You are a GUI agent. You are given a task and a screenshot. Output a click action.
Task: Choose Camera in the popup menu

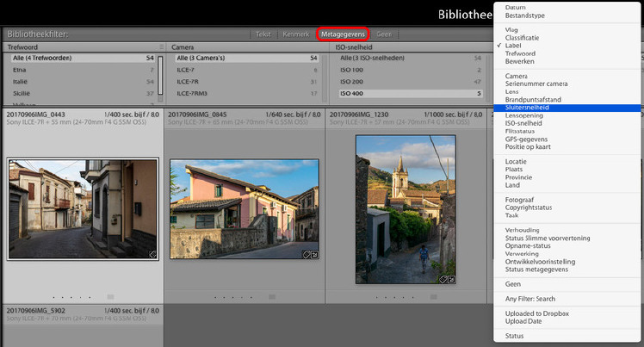tap(517, 76)
